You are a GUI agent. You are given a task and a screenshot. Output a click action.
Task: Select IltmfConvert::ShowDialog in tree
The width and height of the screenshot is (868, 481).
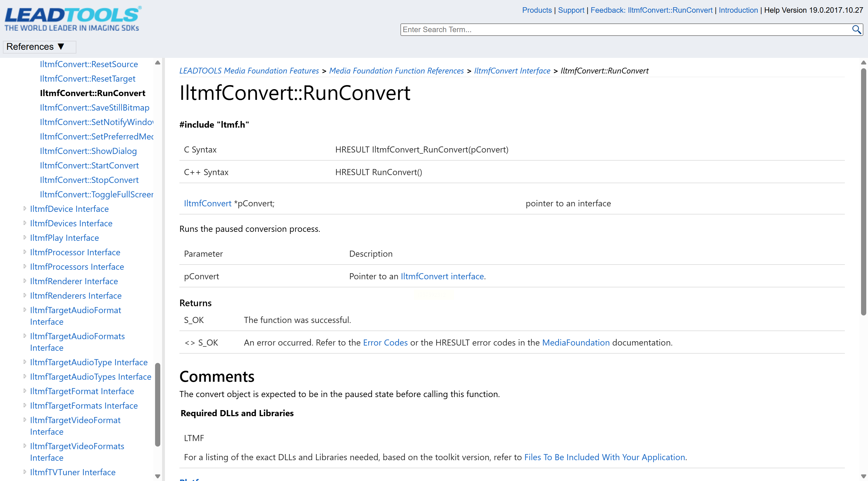[88, 151]
